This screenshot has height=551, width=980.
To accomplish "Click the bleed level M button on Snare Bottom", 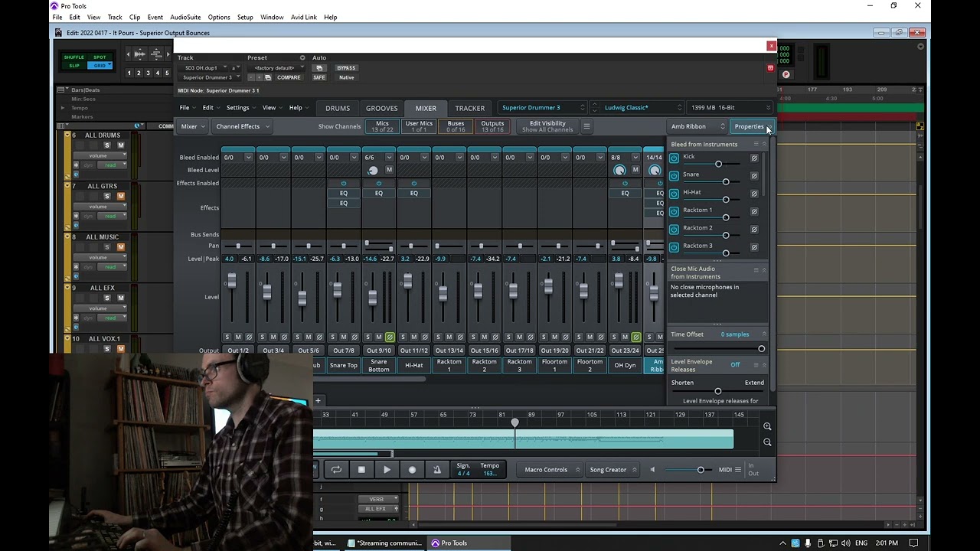I will (x=389, y=170).
